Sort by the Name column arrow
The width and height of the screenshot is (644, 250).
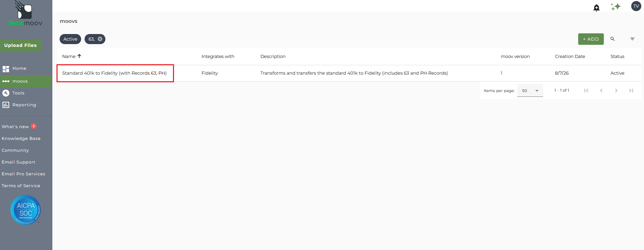point(79,56)
